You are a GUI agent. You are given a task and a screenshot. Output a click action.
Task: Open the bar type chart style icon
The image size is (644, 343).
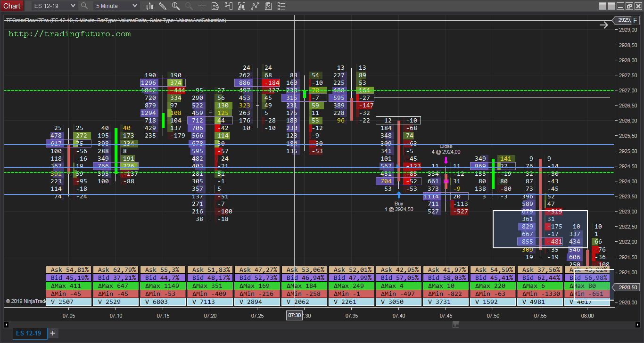pyautogui.click(x=150, y=6)
